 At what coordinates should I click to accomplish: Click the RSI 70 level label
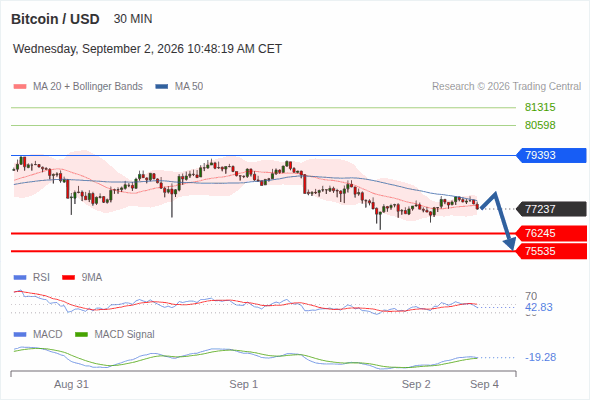click(531, 296)
